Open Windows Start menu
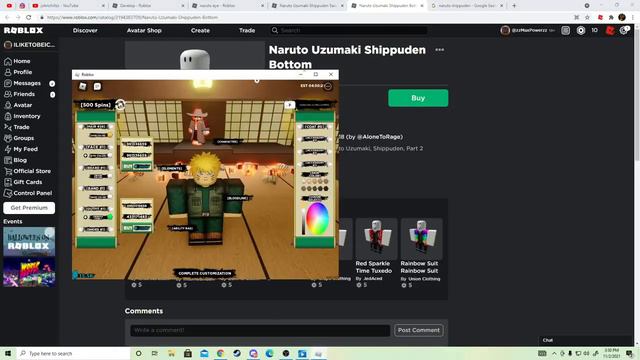Image resolution: width=640 pixels, height=360 pixels. (x=8, y=353)
